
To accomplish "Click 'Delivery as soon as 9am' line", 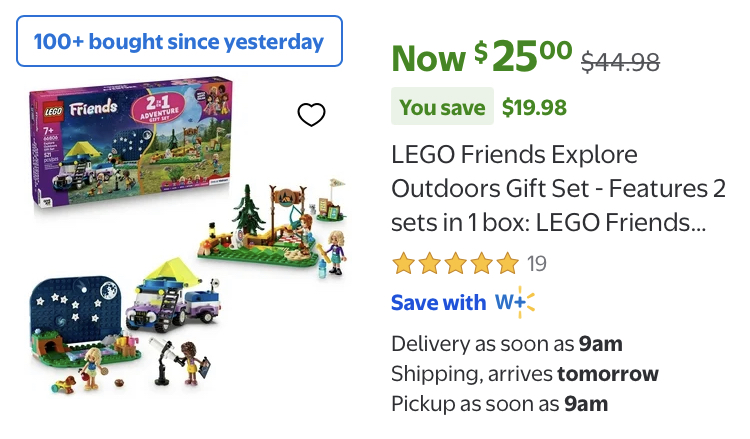I will tap(507, 344).
